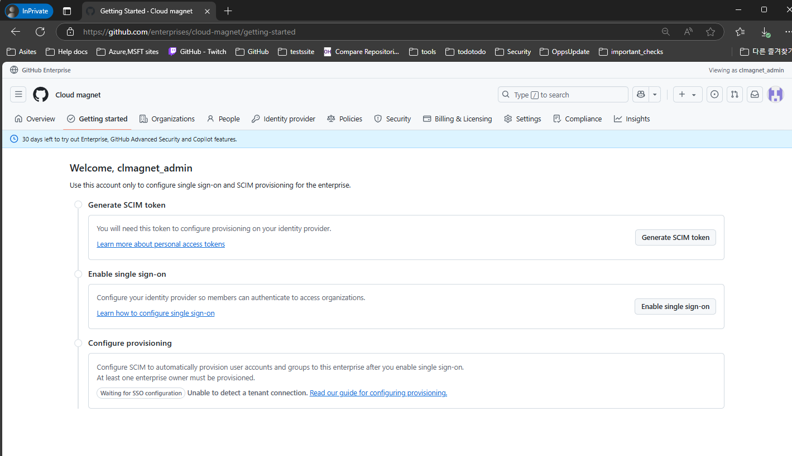Open the user avatar menu
Screen dimensions: 792x456
click(x=775, y=94)
